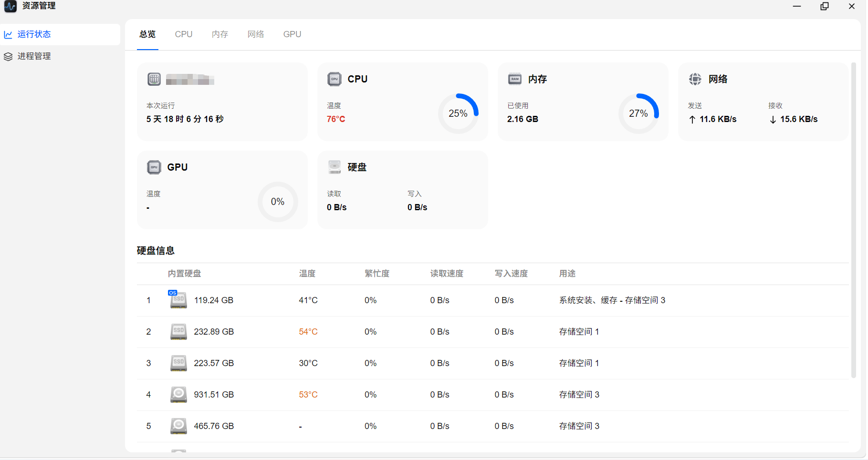Click the 硬盘信息 section heading
Viewport: 868px width, 460px height.
pos(156,251)
